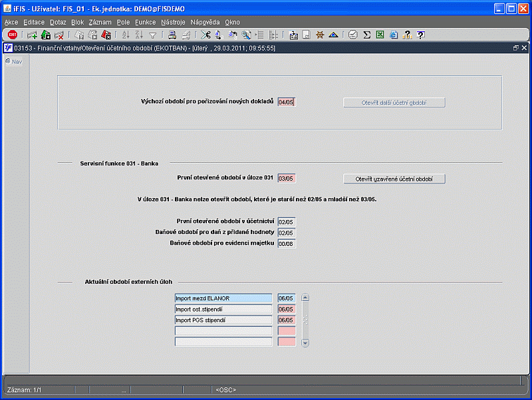Viewport: 532px width, 400px height.
Task: Open the Akce menu
Action: point(11,23)
